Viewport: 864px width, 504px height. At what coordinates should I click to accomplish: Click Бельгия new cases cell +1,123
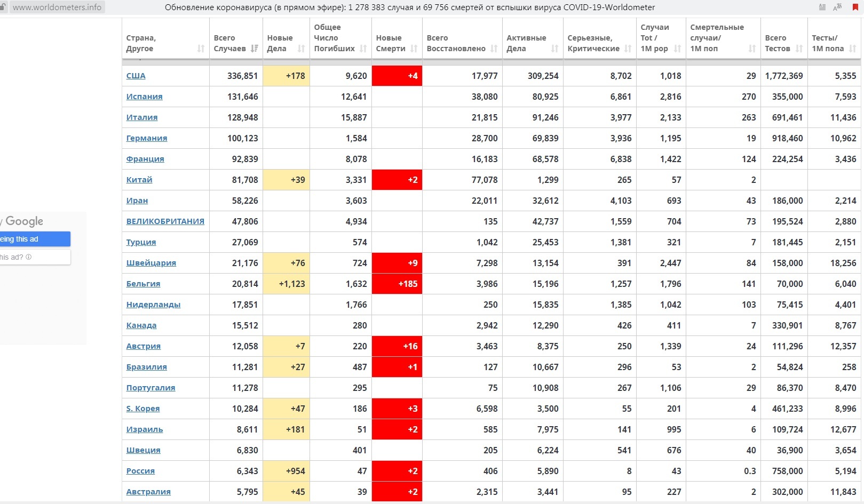(287, 284)
